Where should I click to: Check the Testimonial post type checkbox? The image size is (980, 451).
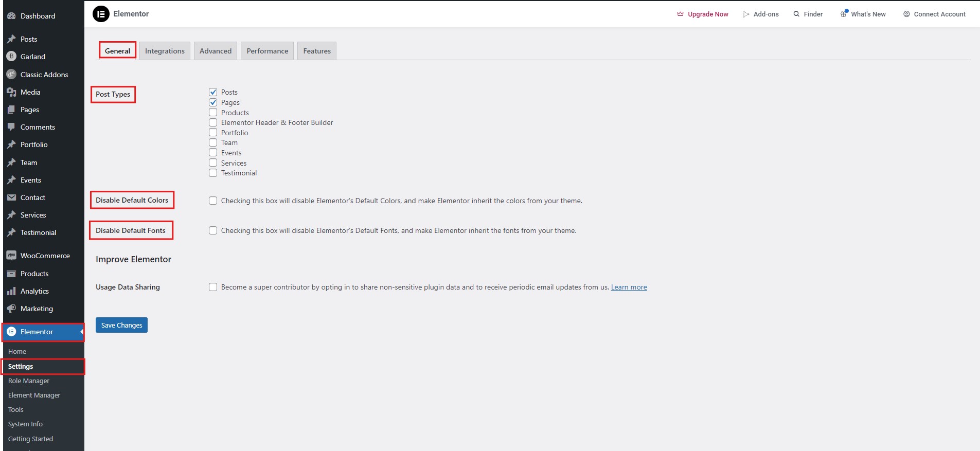(x=213, y=173)
